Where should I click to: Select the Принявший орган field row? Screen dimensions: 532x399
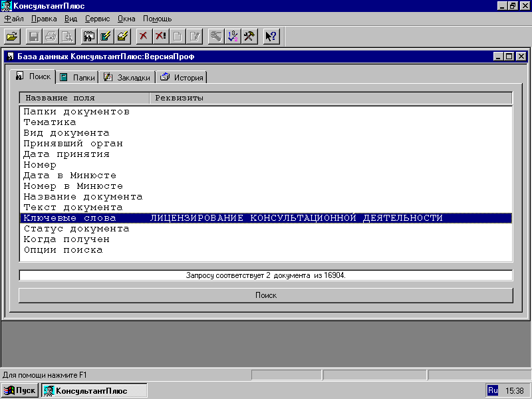tap(266, 144)
